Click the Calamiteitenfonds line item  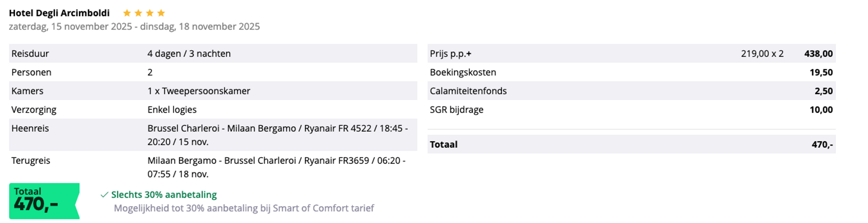coord(468,91)
